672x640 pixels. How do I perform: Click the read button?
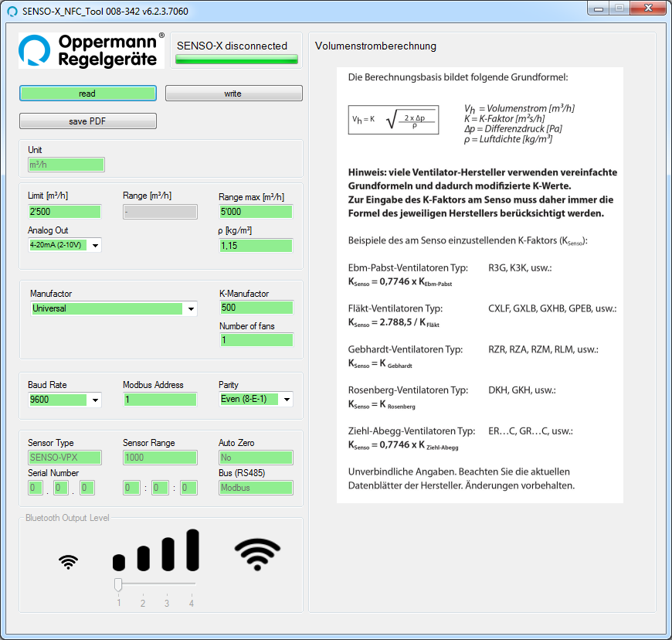point(88,93)
